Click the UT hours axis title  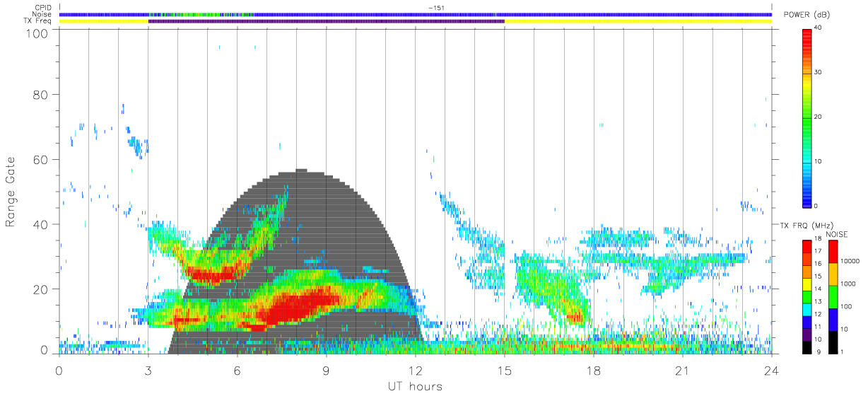414,386
